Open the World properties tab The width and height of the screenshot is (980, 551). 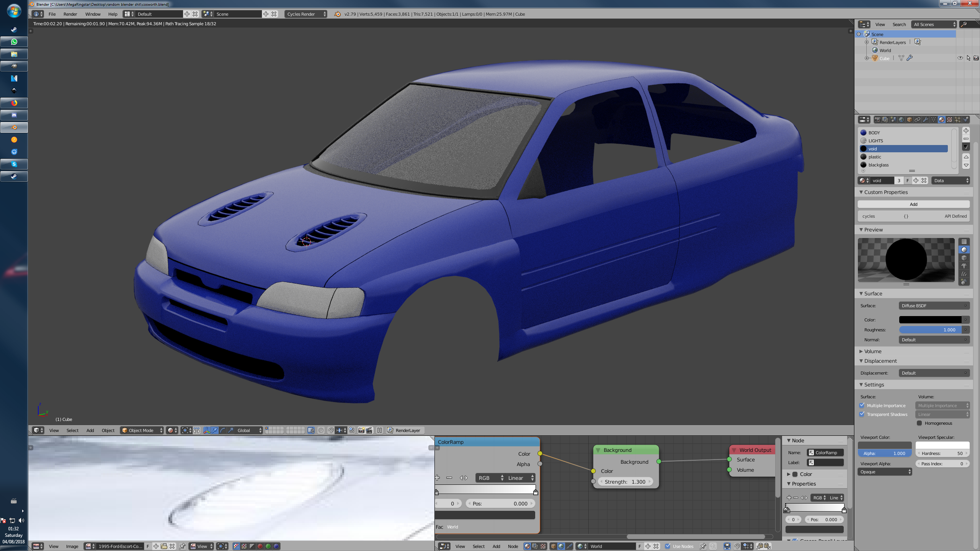pos(901,120)
